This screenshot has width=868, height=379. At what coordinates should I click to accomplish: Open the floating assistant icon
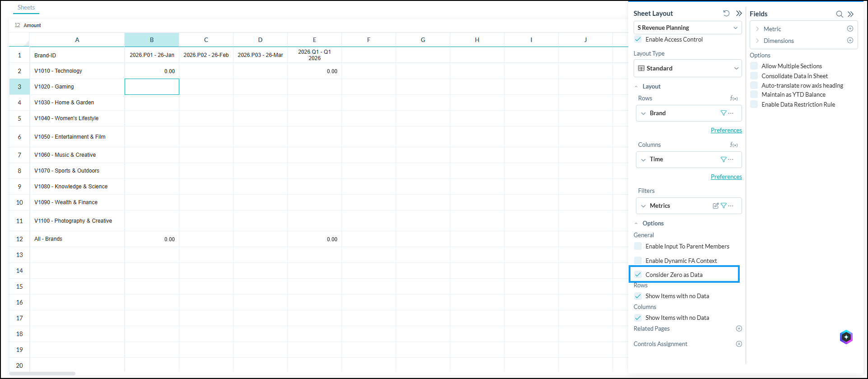point(846,337)
